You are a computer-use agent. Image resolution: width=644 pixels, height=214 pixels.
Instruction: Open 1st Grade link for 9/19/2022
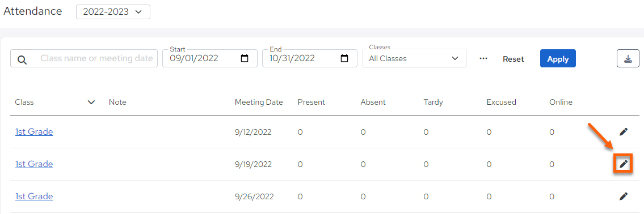click(x=34, y=164)
